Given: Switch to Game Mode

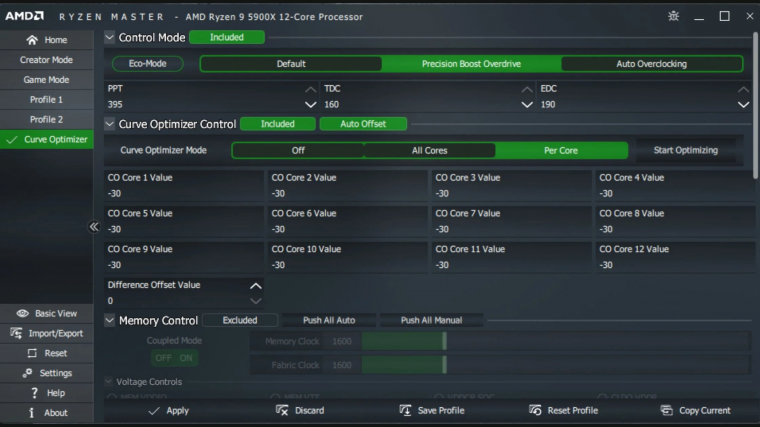Looking at the screenshot, I should click(x=47, y=79).
